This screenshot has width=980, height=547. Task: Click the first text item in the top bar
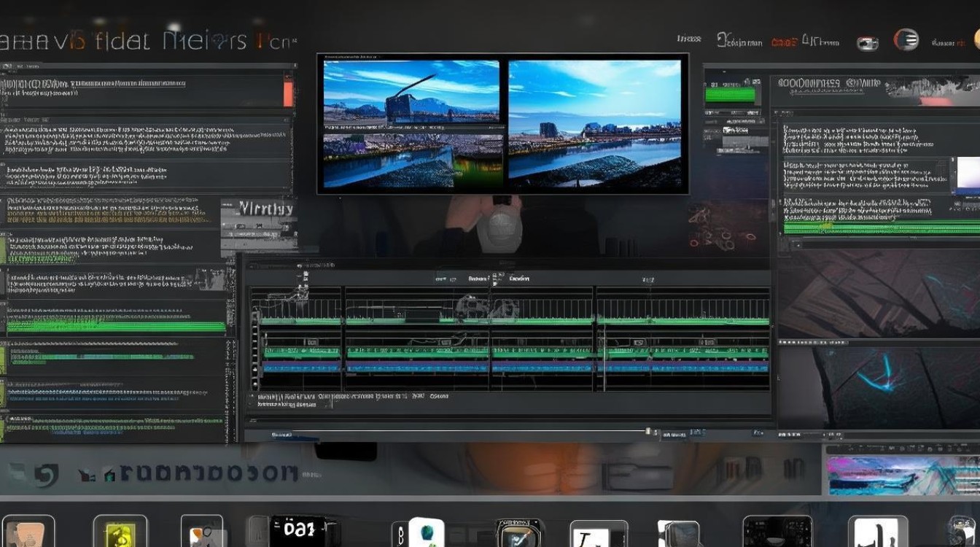point(689,39)
